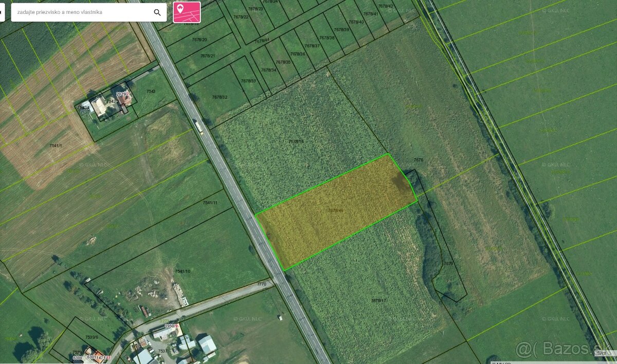Focus the owner name search field
The height and width of the screenshot is (364, 617).
[x=82, y=12]
